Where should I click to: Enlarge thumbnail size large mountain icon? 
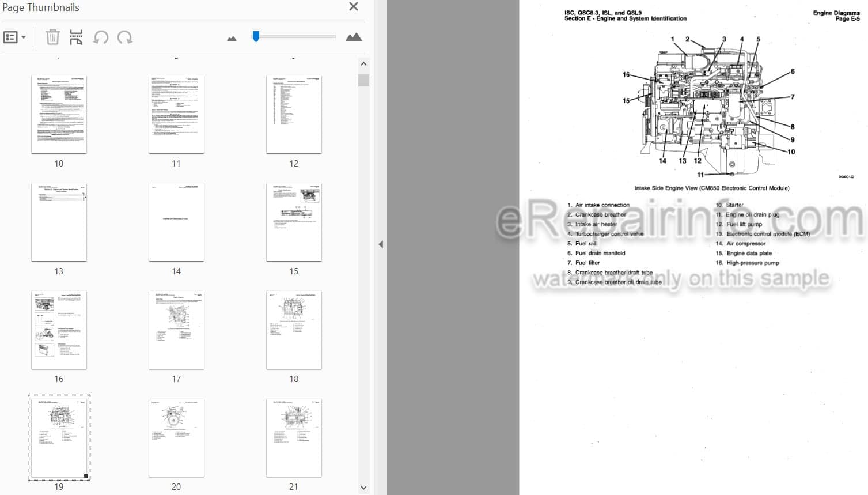point(354,37)
